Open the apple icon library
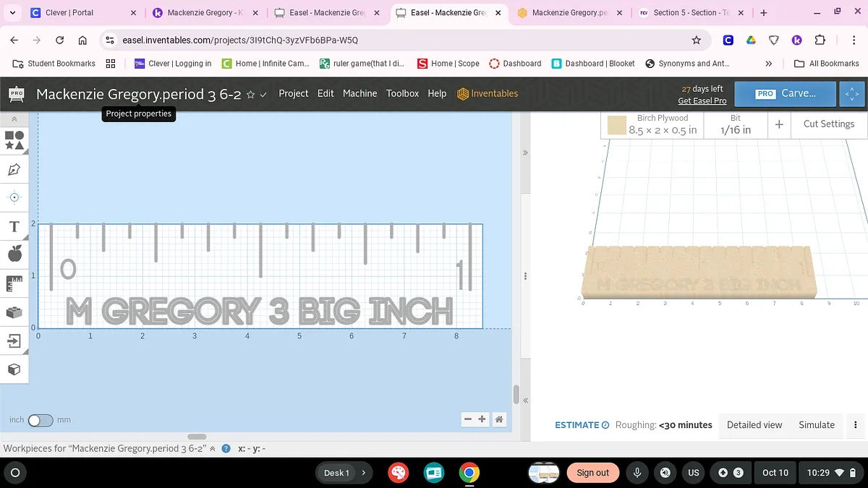The image size is (868, 488). (14, 253)
